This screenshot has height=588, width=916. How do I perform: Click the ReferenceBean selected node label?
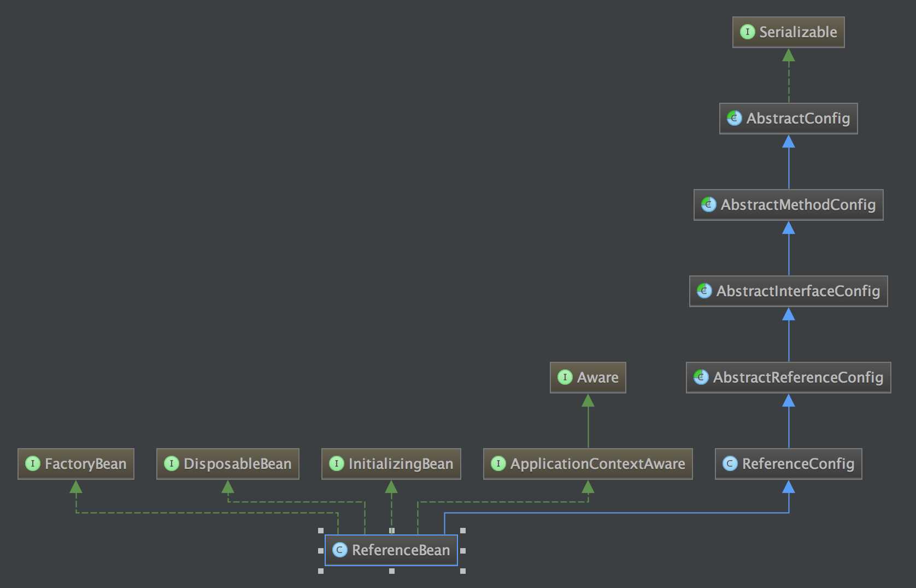[x=401, y=550]
